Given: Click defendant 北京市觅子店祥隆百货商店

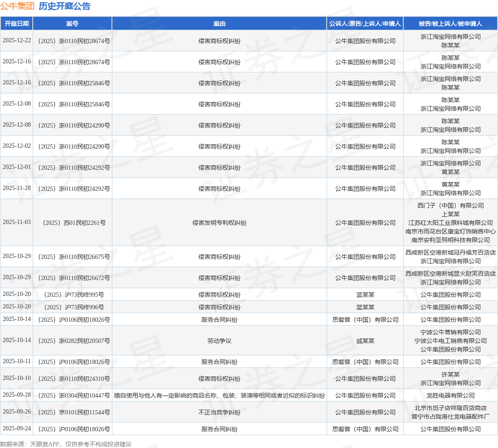Looking at the screenshot, I should tap(450, 408).
